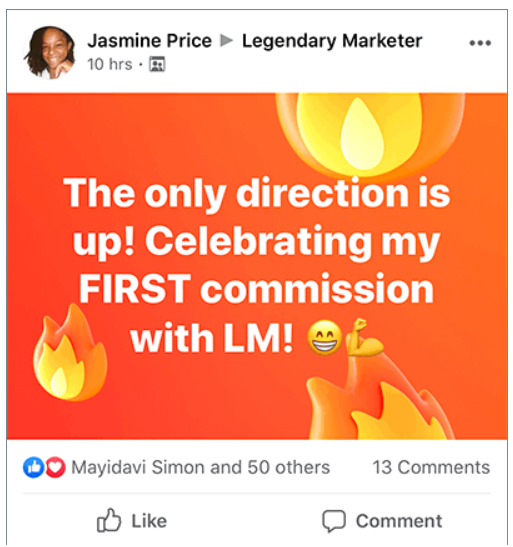This screenshot has height=547, width=513.
Task: Click the group members privacy icon
Action: click(157, 65)
